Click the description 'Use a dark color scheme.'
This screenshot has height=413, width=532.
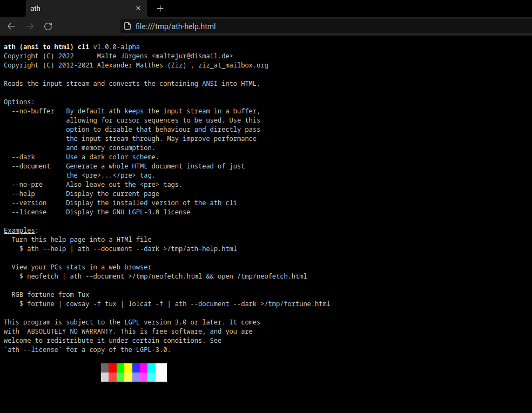[112, 157]
